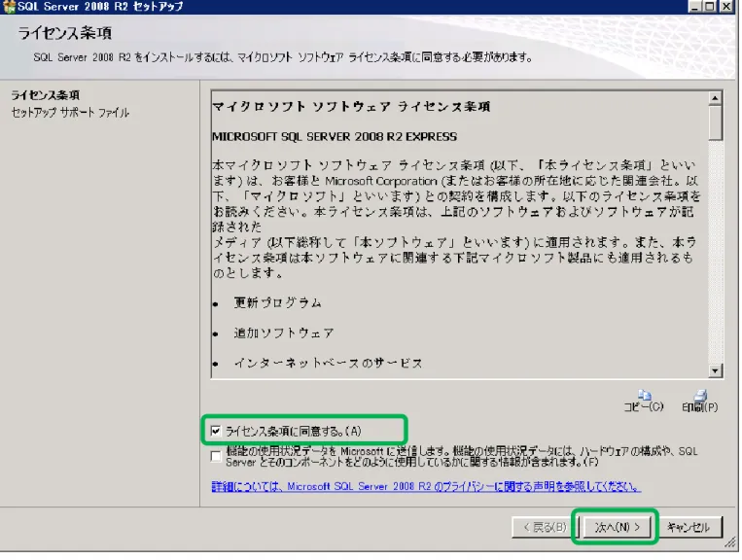Maximize the setup window
The height and width of the screenshot is (560, 742).
(x=710, y=7)
